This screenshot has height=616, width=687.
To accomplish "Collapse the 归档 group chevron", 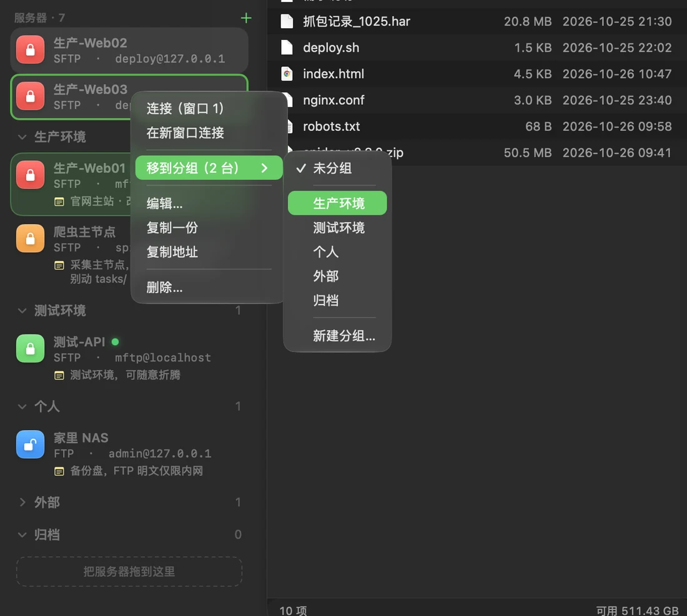I will point(22,535).
